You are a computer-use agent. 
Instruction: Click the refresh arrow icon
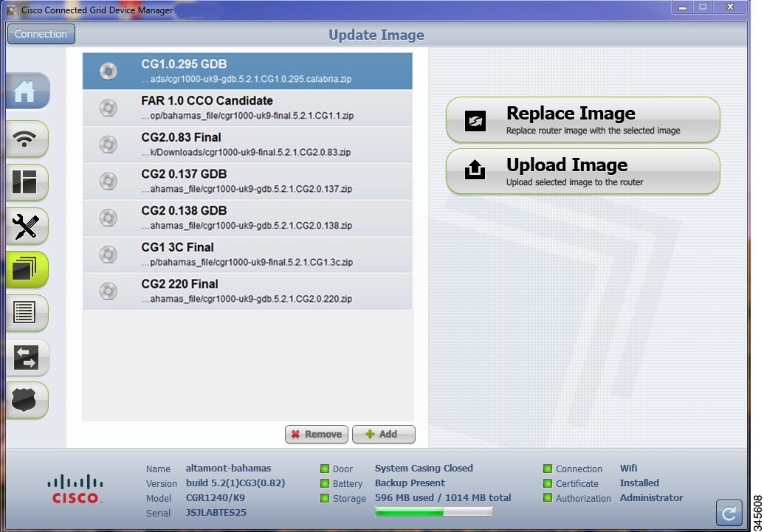coord(729,513)
